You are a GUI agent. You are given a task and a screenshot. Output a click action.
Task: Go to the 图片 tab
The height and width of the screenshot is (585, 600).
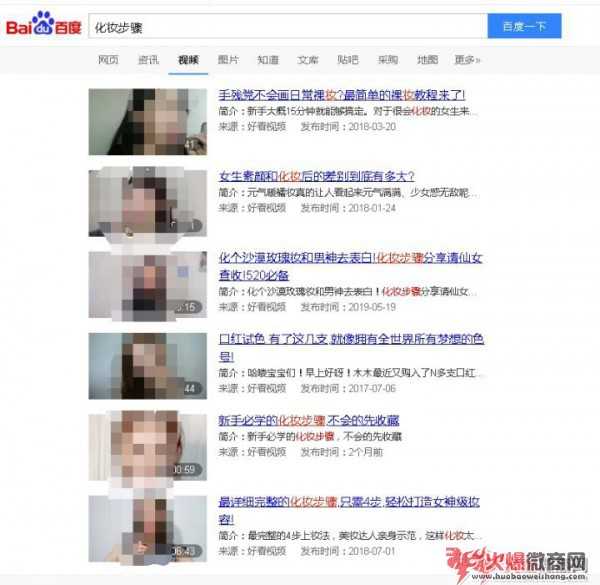228,60
